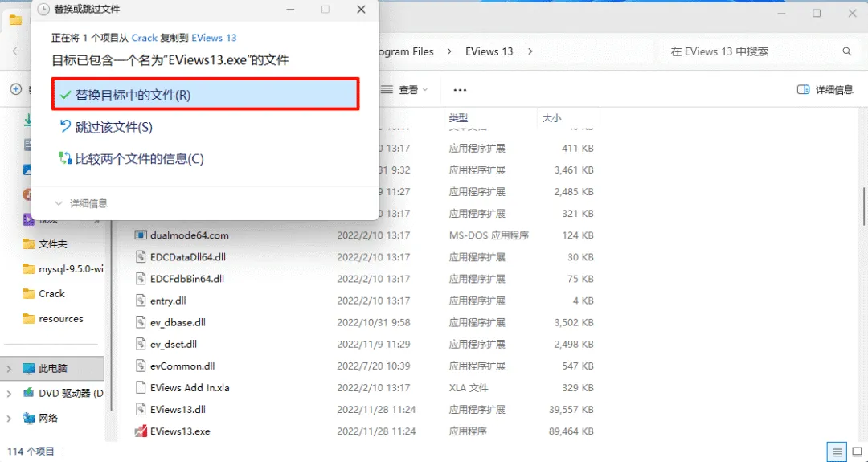Choose Replace the file in destination option

click(206, 95)
